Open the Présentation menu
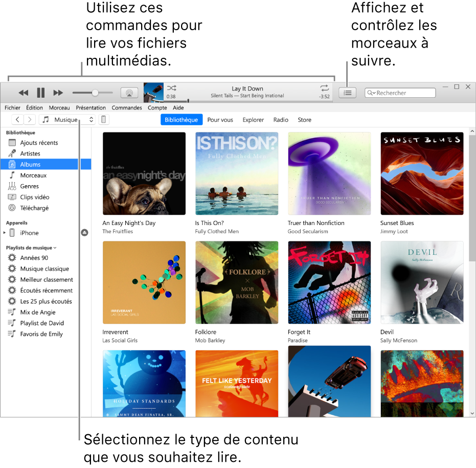The height and width of the screenshot is (468, 476). [x=90, y=108]
